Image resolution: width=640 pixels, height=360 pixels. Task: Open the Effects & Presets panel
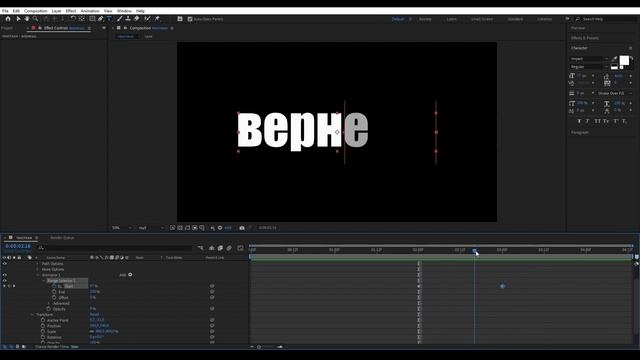585,38
